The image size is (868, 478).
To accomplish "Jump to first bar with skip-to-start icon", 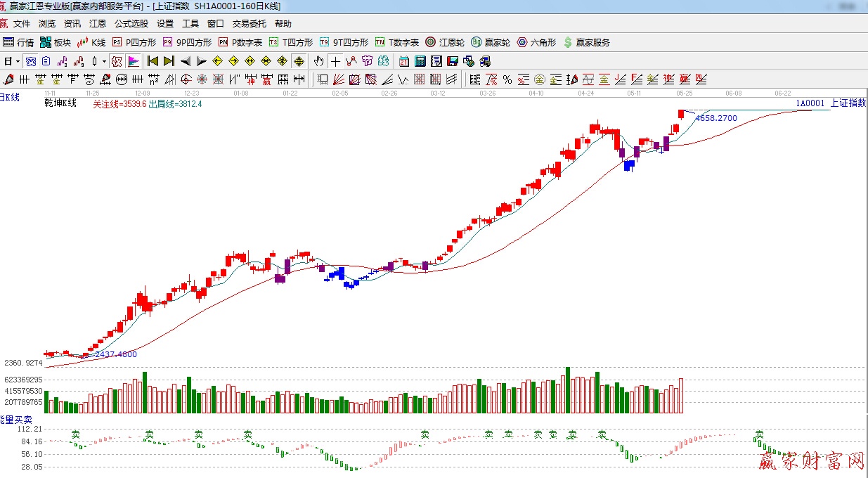I will coord(153,61).
